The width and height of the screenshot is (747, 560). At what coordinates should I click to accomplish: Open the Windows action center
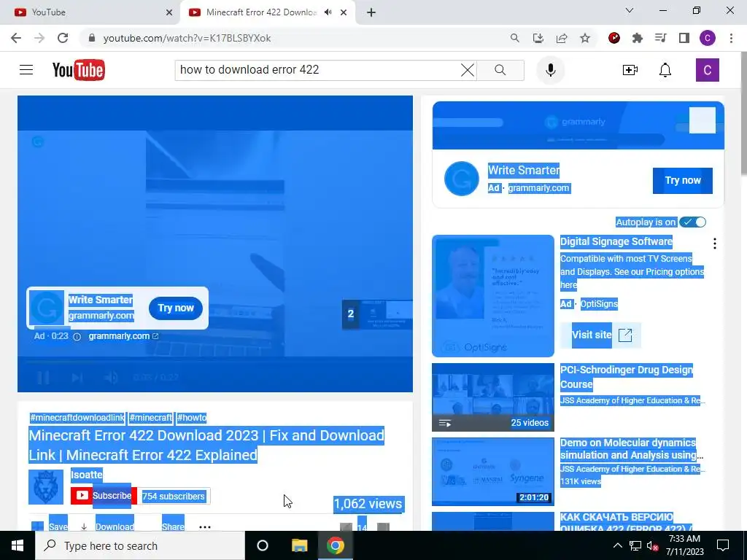[x=723, y=545]
